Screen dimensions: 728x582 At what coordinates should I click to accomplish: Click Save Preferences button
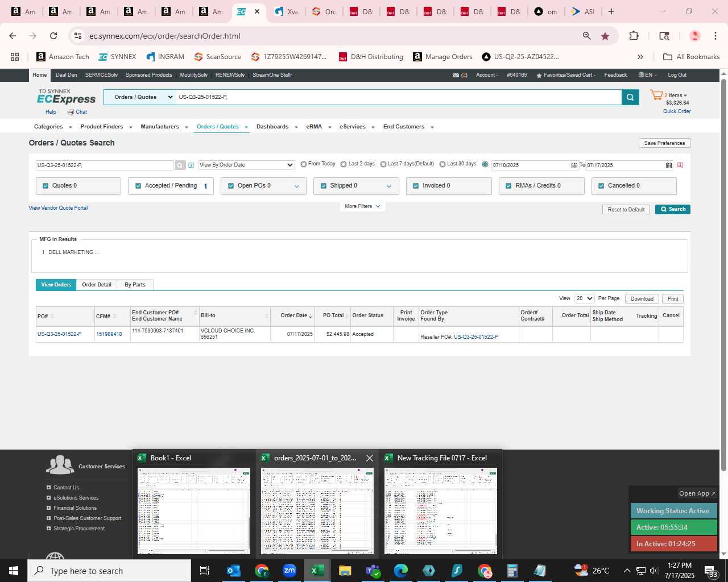(664, 143)
